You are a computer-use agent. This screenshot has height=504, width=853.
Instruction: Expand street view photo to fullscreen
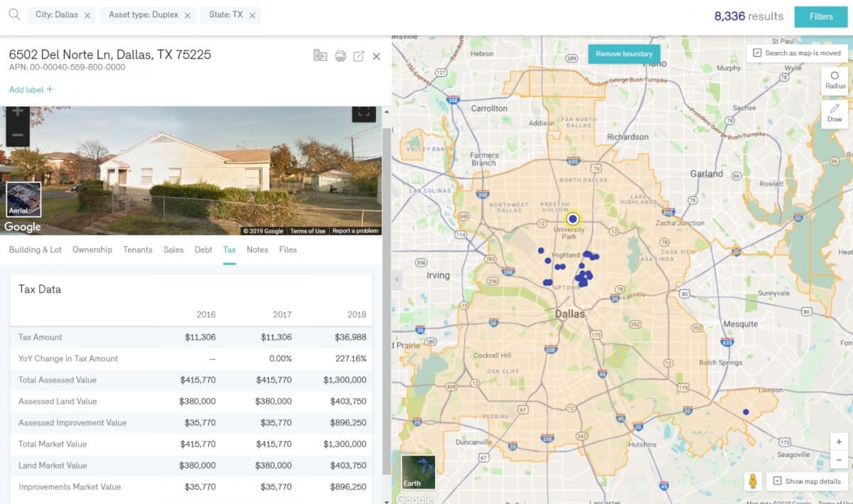coord(363,112)
